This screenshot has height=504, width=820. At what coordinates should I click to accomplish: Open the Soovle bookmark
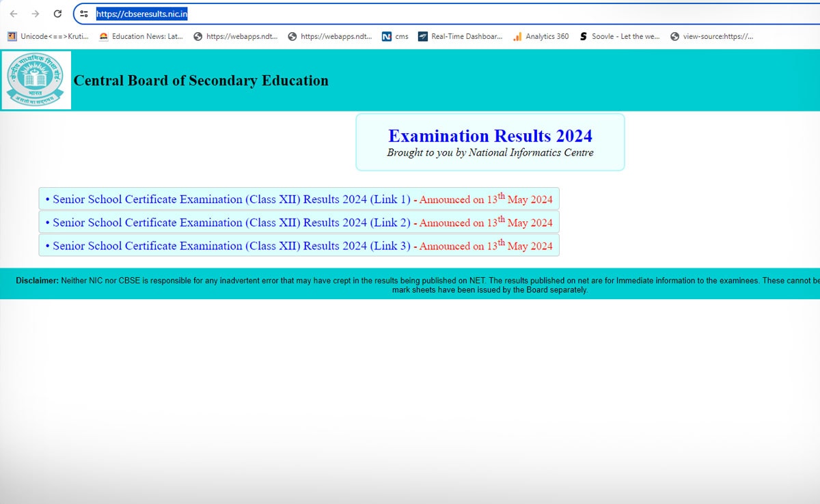[x=619, y=36]
